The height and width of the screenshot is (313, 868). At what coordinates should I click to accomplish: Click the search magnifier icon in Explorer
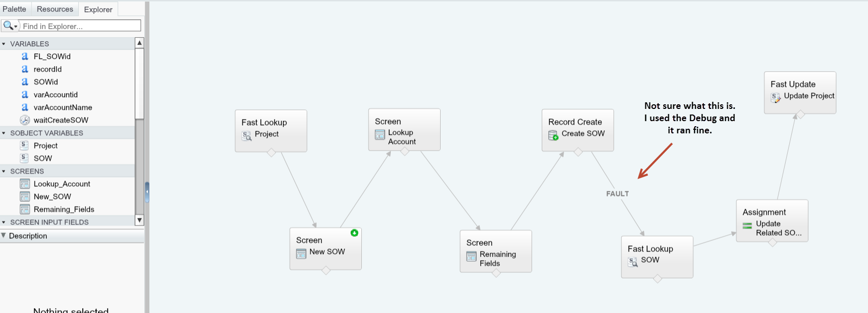(8, 25)
